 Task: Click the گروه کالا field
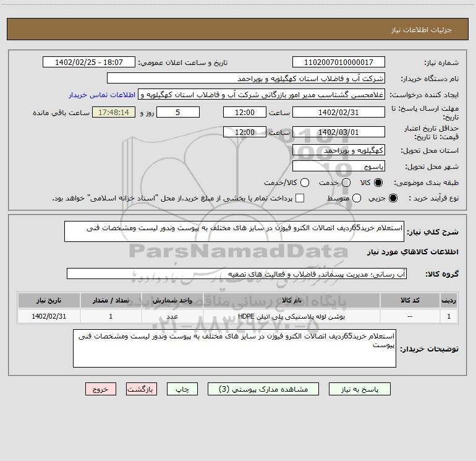pos(237,274)
